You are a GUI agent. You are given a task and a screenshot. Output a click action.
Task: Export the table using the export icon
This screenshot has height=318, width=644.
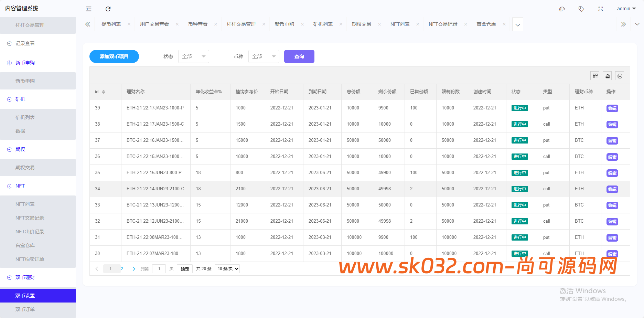(x=607, y=76)
